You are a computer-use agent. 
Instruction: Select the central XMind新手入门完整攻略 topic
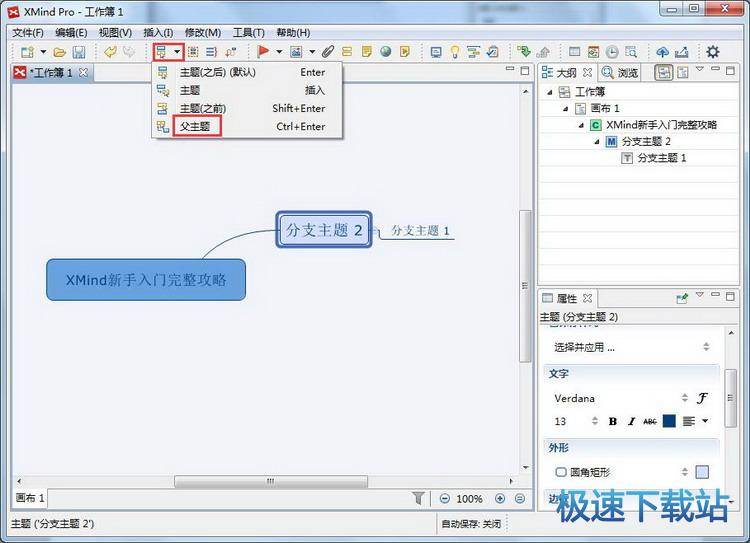[146, 280]
